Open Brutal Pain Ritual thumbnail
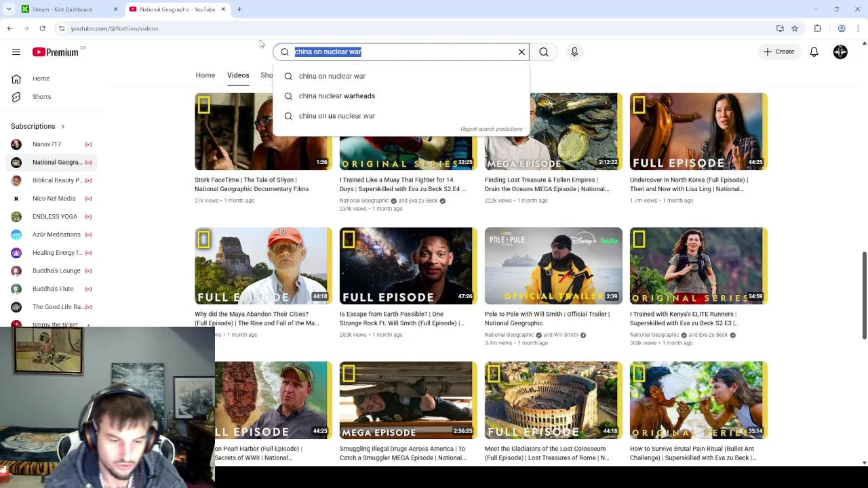Viewport: 868px width, 488px height. pos(698,400)
